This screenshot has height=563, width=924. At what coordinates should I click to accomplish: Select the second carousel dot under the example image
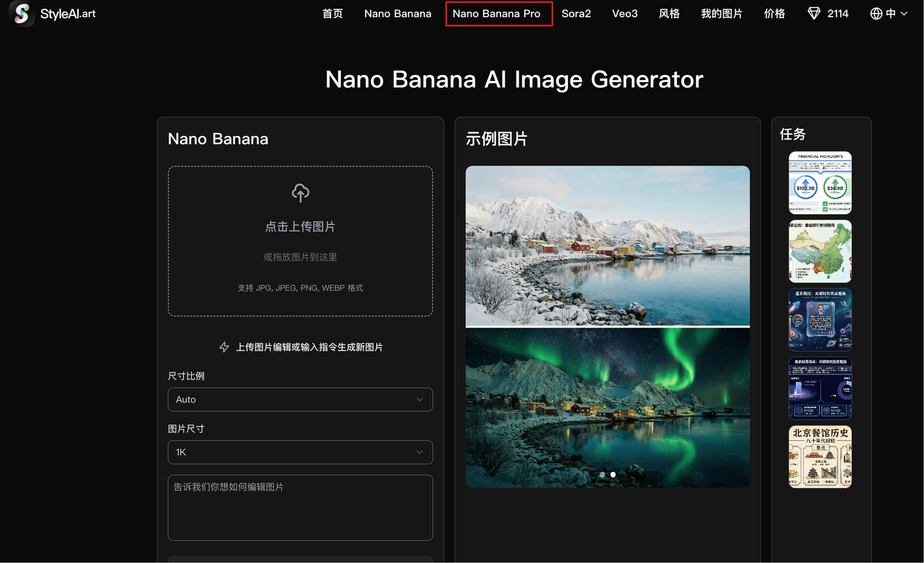[x=613, y=474]
